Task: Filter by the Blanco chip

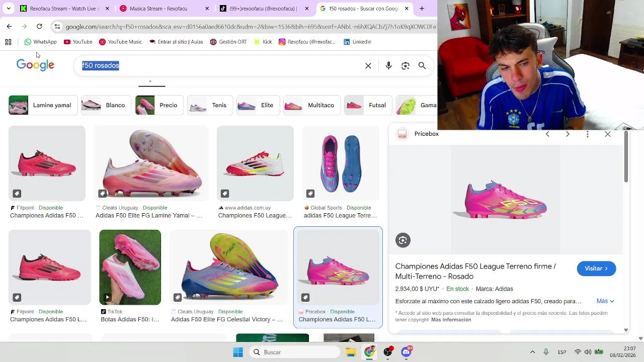Action: pos(106,105)
